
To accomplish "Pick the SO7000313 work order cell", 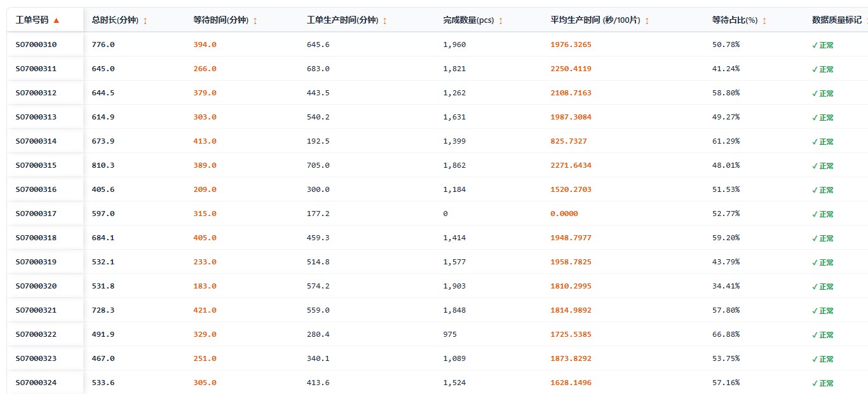I will [36, 117].
